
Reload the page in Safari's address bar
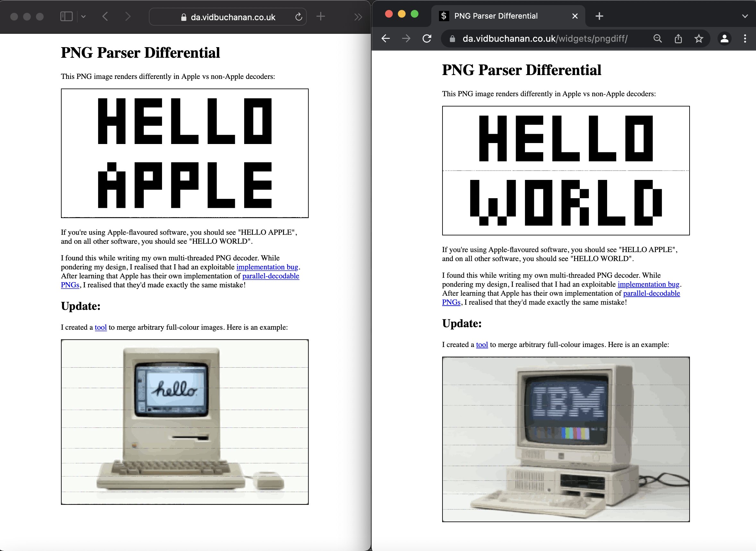[x=299, y=17]
